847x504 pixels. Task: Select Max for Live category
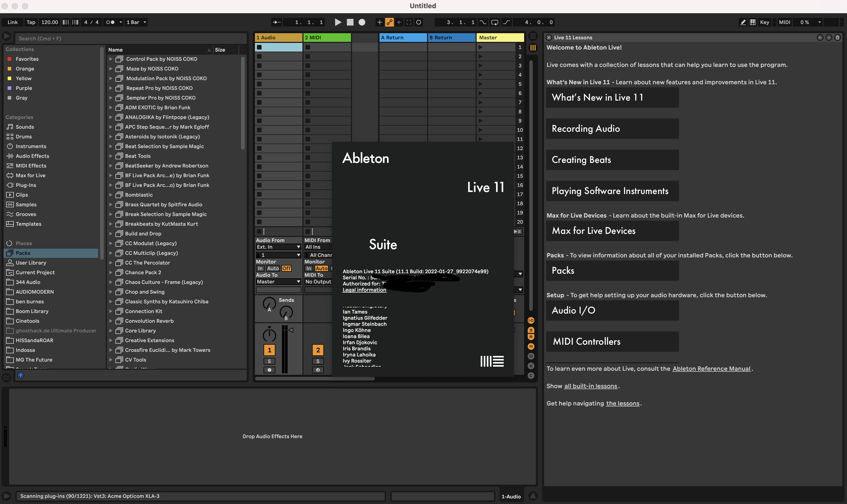(x=30, y=175)
